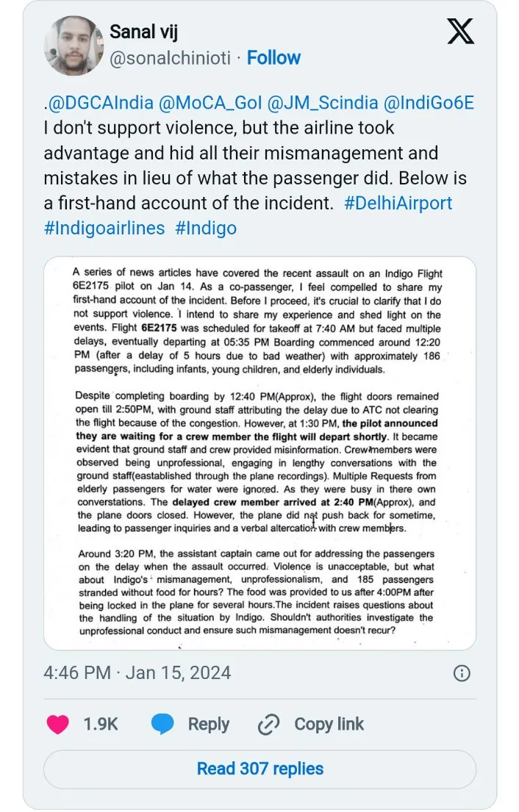Follow the tweet author
Viewport: 519px width, 812px height.
273,58
